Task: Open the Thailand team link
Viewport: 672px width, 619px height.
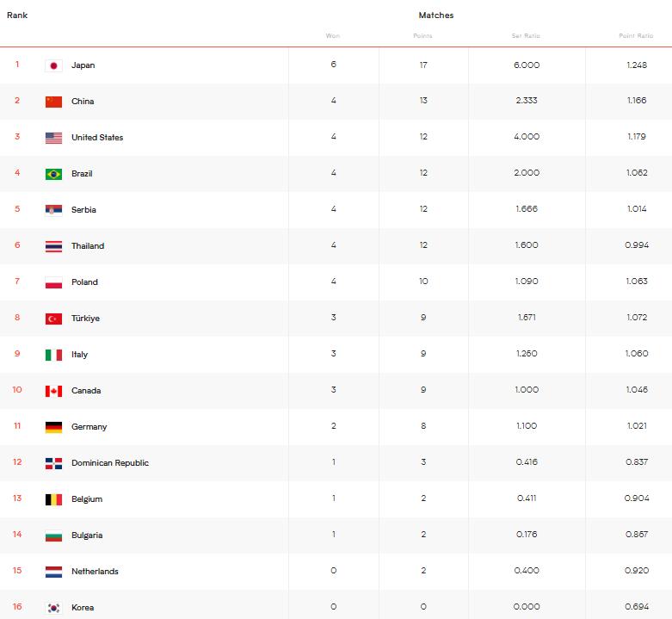Action: 88,246
